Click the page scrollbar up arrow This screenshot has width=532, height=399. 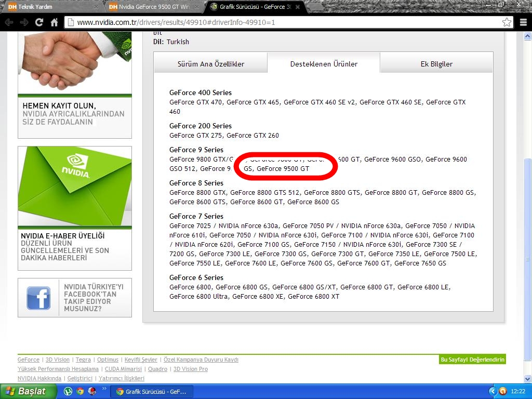528,36
